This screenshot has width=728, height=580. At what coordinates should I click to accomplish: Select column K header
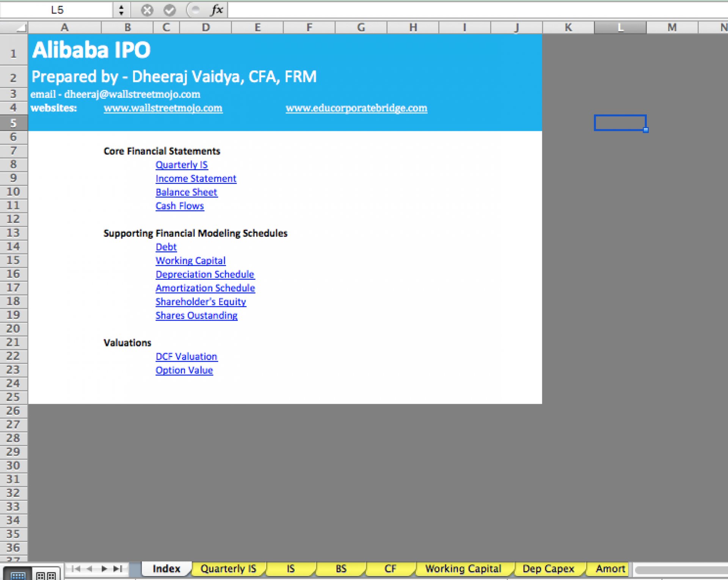(568, 27)
